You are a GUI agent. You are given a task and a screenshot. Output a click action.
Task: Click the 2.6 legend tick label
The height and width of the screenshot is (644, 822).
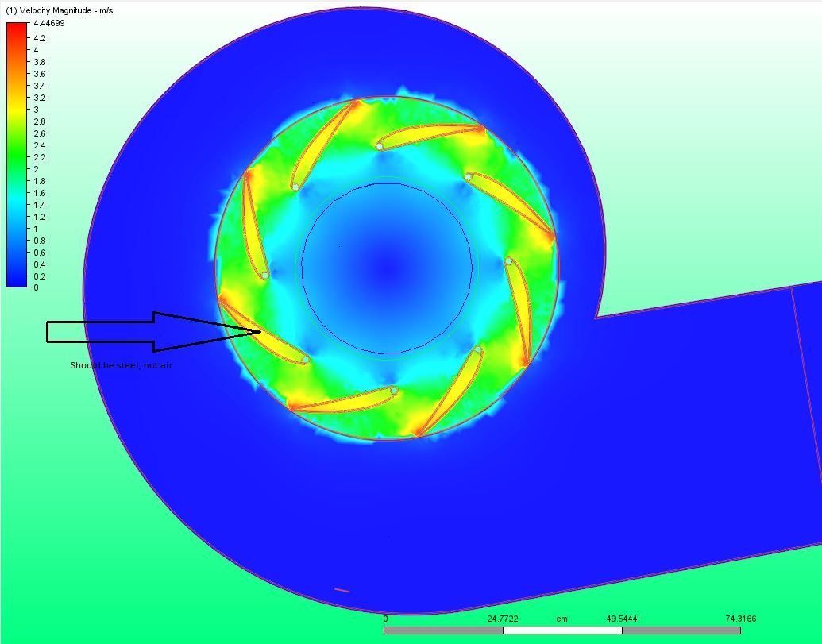tap(40, 133)
